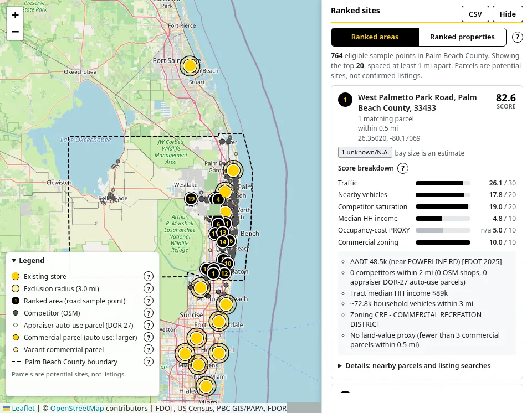The image size is (532, 413).
Task: Select ranked area marker 13 on map
Action: click(223, 233)
